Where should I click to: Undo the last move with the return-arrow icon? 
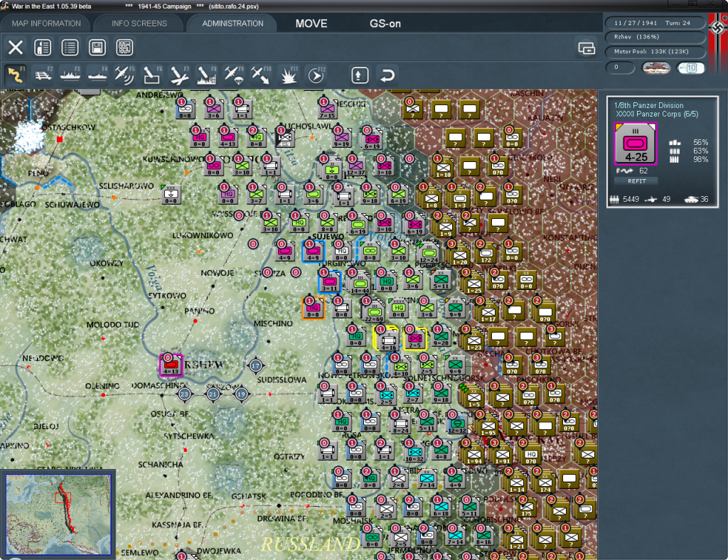click(387, 75)
